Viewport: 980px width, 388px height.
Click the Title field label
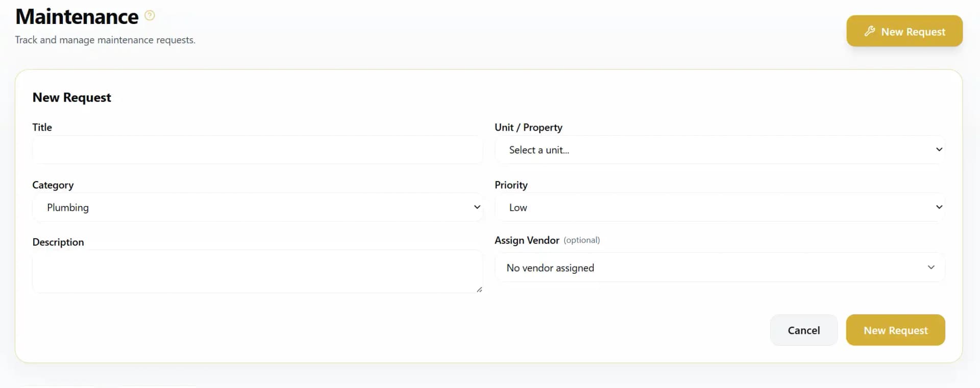pyautogui.click(x=42, y=127)
